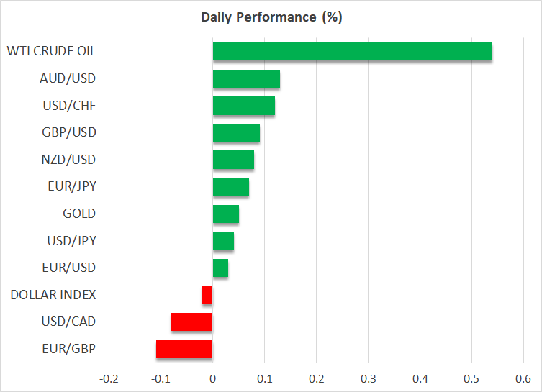Select the AUD/USD green bar

pyautogui.click(x=246, y=79)
